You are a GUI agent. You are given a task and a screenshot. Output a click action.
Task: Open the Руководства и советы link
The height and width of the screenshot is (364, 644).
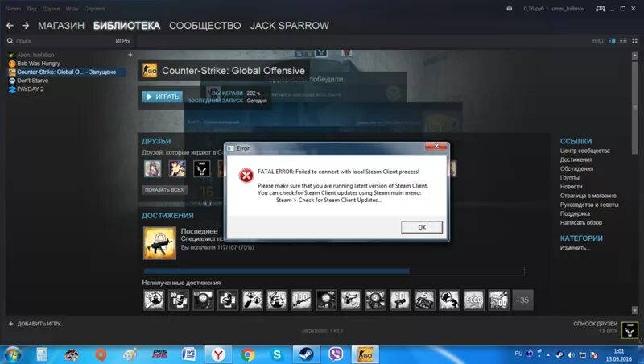[589, 205]
